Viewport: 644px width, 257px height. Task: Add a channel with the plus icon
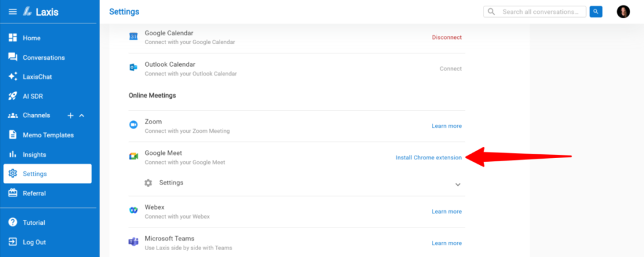[x=70, y=115]
